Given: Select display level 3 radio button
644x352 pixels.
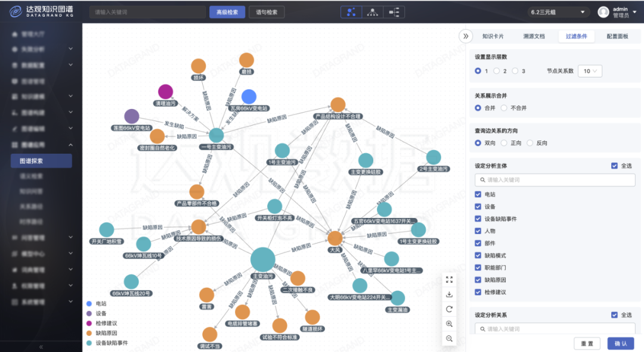Looking at the screenshot, I should coord(515,71).
